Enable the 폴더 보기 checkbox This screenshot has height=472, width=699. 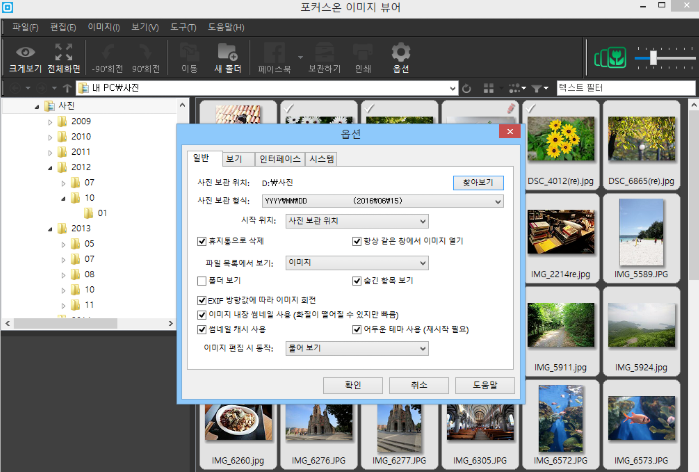[x=201, y=281]
